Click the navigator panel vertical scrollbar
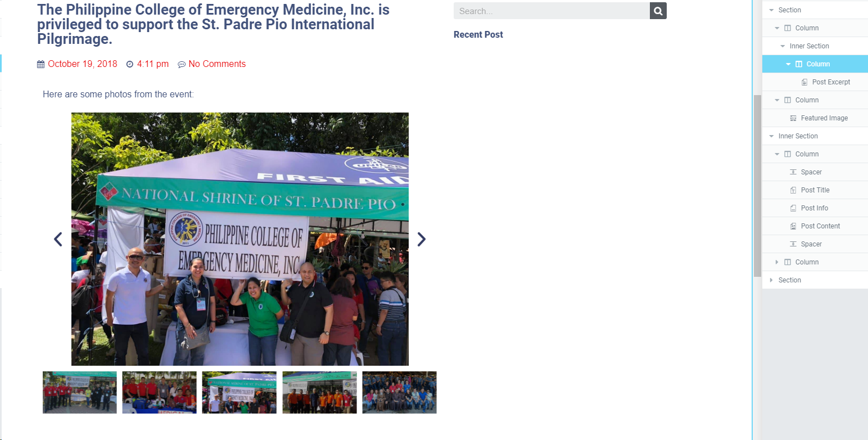868x440 pixels. coord(757,186)
